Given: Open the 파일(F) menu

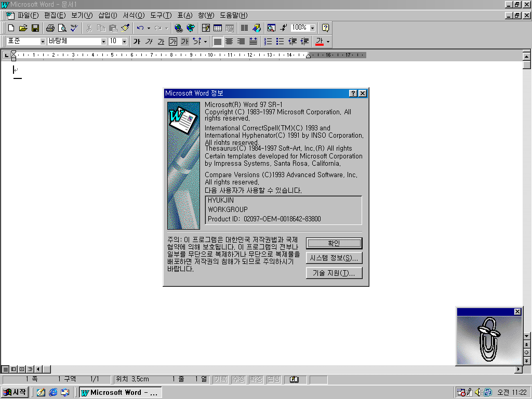Looking at the screenshot, I should (x=28, y=15).
